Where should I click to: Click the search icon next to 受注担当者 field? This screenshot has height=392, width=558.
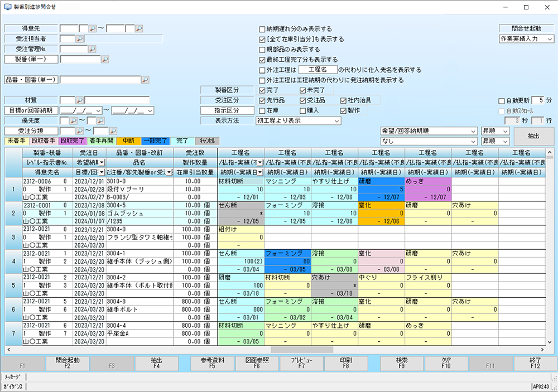pos(79,39)
